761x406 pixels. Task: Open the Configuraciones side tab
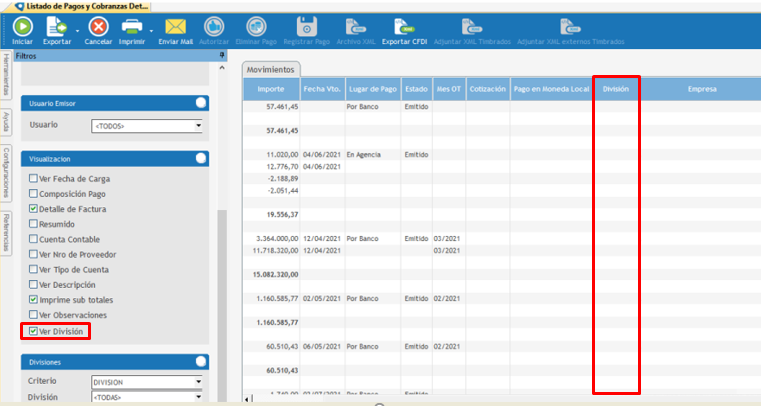(x=6, y=172)
